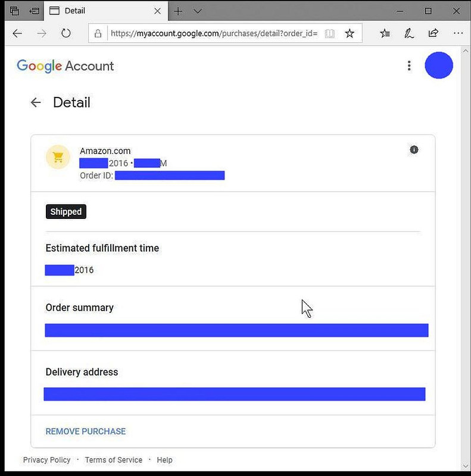471x476 pixels.
Task: Open Google Account three-dot menu
Action: pos(409,65)
